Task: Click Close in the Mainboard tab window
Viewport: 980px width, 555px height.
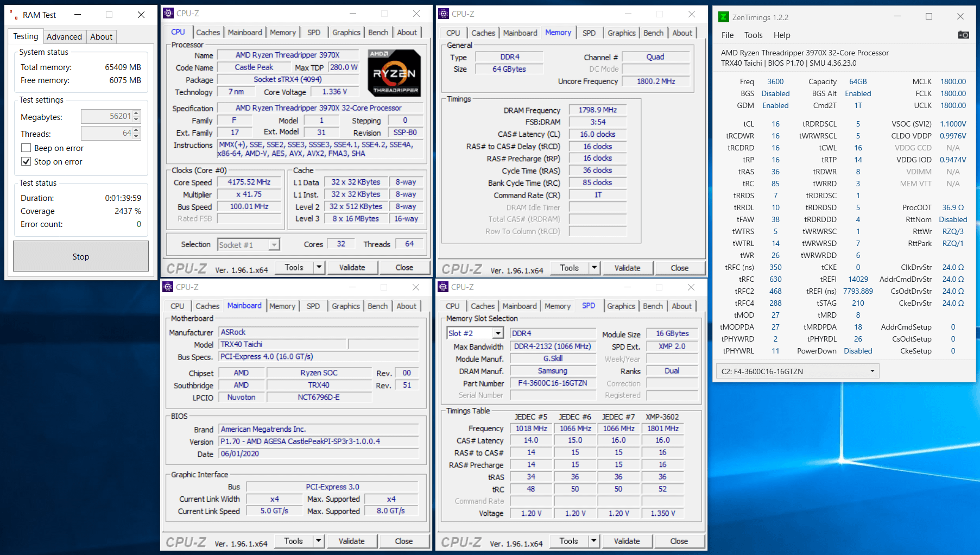Action: [x=403, y=541]
